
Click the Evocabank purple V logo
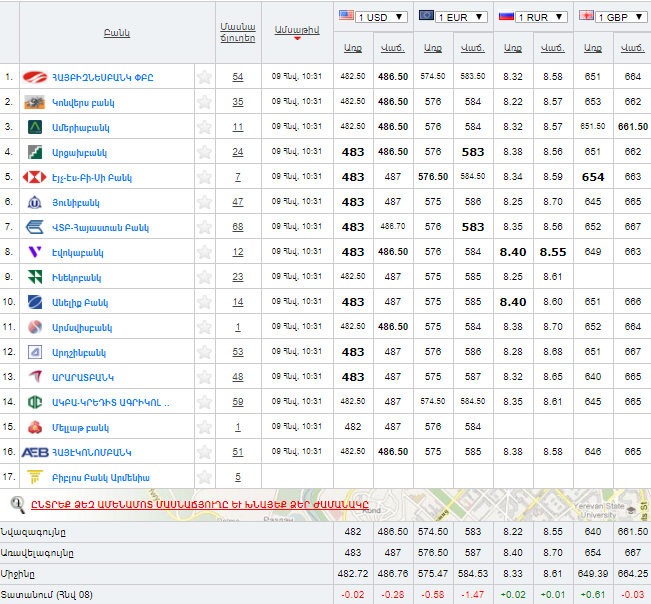point(35,252)
